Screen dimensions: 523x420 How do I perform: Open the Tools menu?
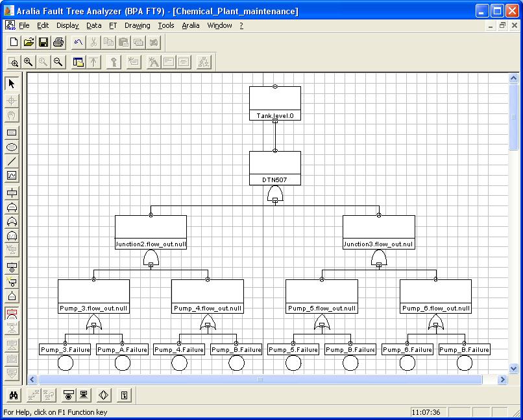[x=166, y=25]
